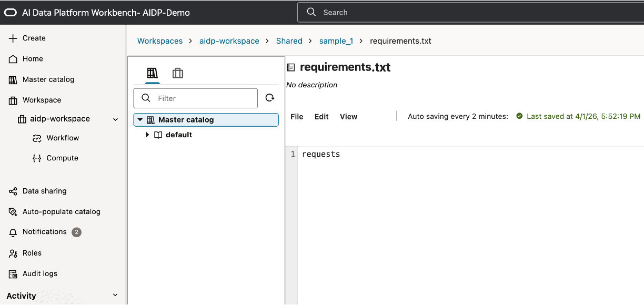Viewport: 644px width, 305px height.
Task: Open the Roles page
Action: pos(32,253)
